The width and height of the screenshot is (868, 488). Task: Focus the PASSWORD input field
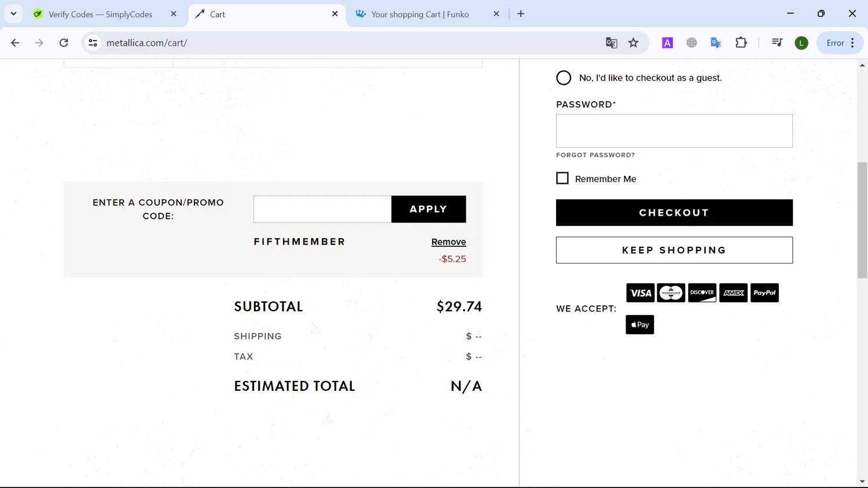[674, 131]
